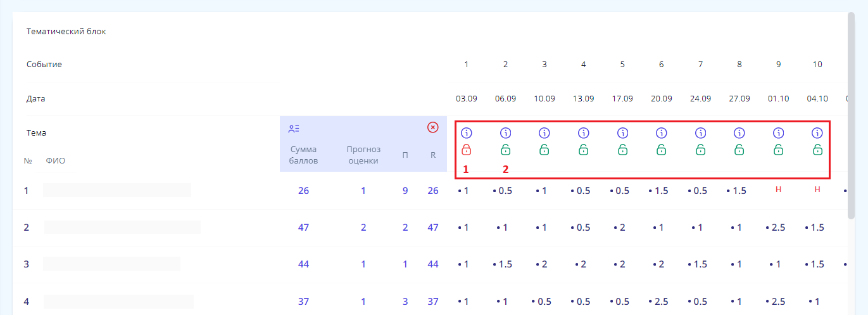
Task: Click the R column header
Action: coord(433,155)
